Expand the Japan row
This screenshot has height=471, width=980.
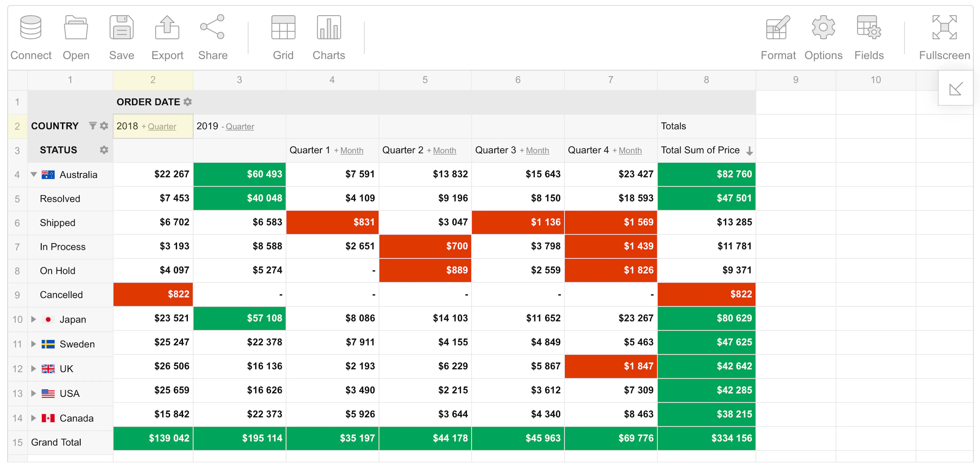33,319
